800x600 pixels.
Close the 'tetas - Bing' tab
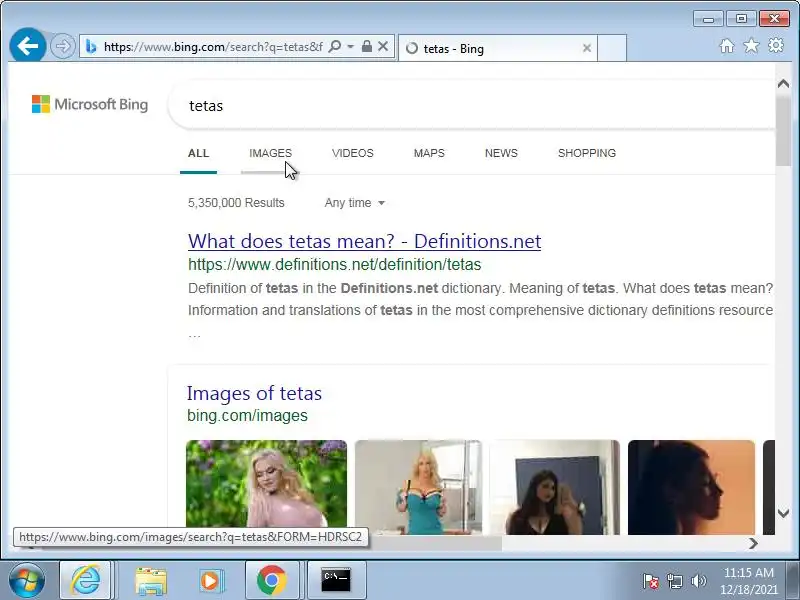point(587,48)
